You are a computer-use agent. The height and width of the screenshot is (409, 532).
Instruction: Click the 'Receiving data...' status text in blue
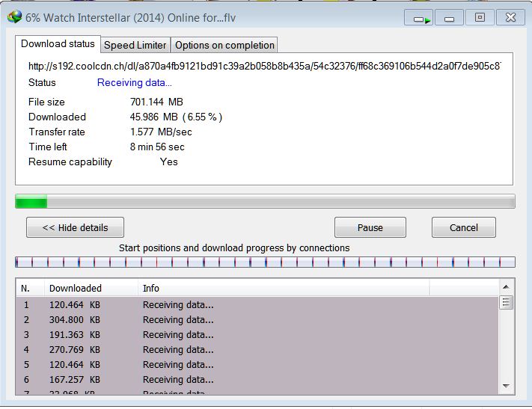pyautogui.click(x=135, y=83)
